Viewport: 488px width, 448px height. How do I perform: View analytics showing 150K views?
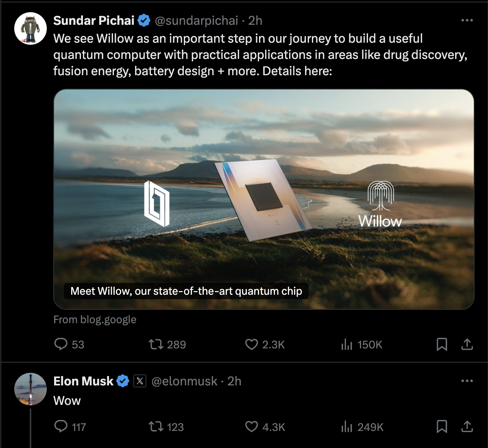pos(346,344)
